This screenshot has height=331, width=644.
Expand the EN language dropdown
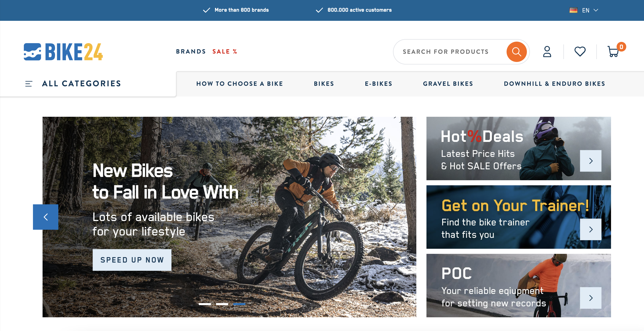[590, 10]
